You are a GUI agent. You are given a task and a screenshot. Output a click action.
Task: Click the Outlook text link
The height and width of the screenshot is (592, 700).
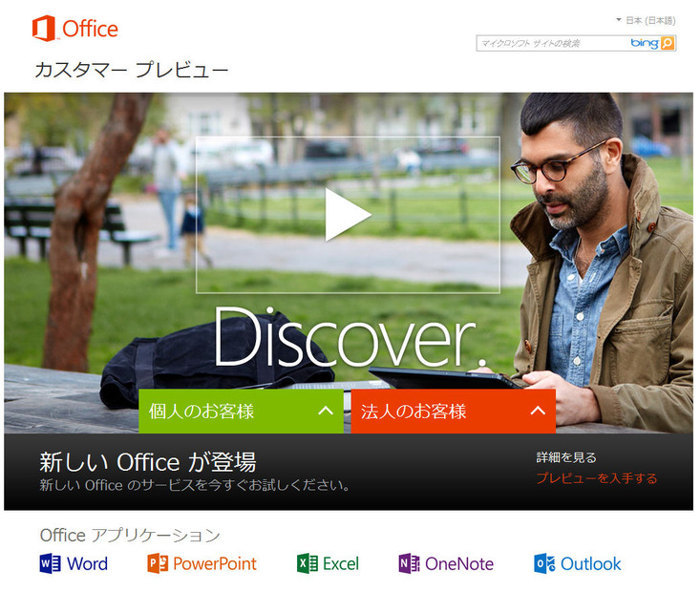(590, 564)
